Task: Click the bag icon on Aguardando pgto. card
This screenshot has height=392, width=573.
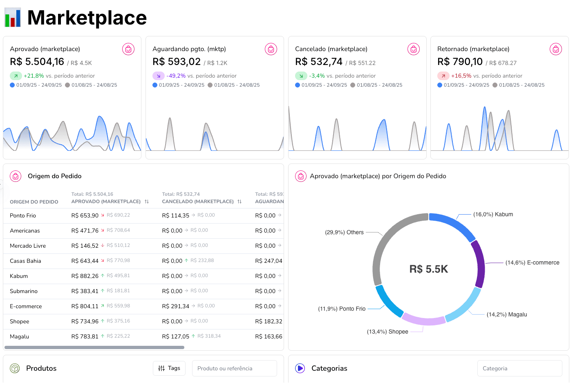Action: click(x=271, y=49)
